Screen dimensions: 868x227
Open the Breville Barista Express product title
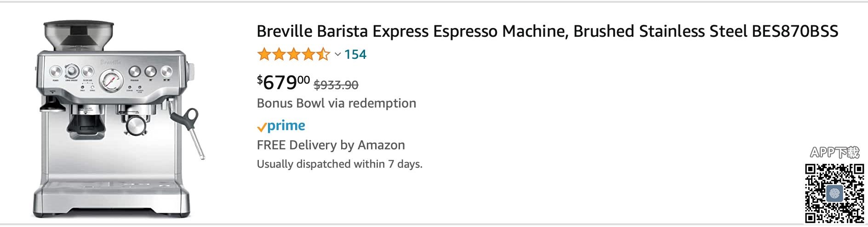tap(547, 31)
